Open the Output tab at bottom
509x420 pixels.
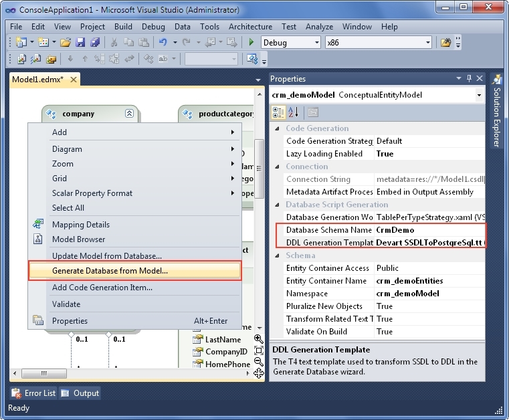[80, 393]
